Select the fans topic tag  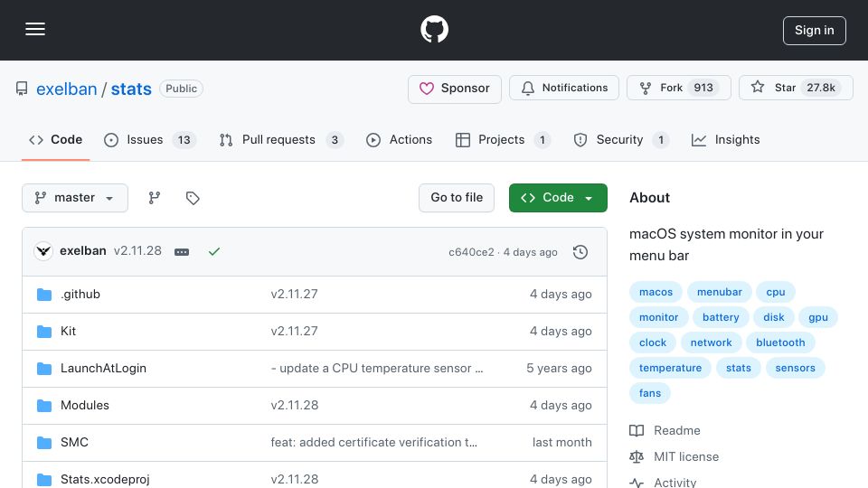pos(650,394)
